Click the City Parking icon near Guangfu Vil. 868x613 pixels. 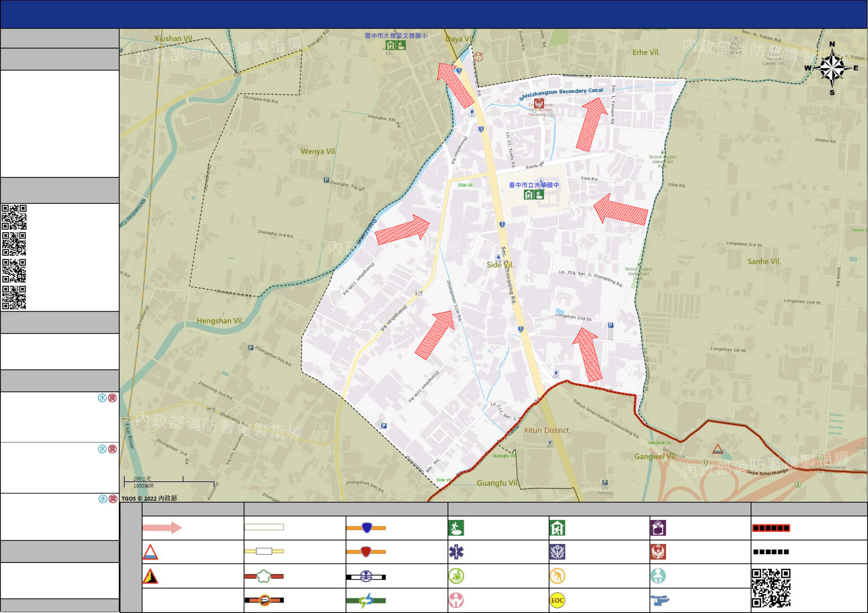[x=605, y=483]
